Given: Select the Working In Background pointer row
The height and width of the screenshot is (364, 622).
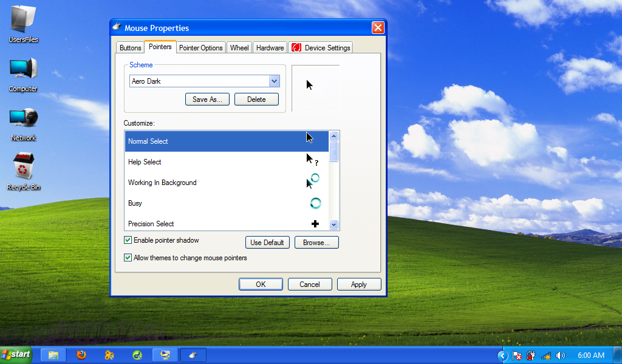Looking at the screenshot, I should (227, 183).
